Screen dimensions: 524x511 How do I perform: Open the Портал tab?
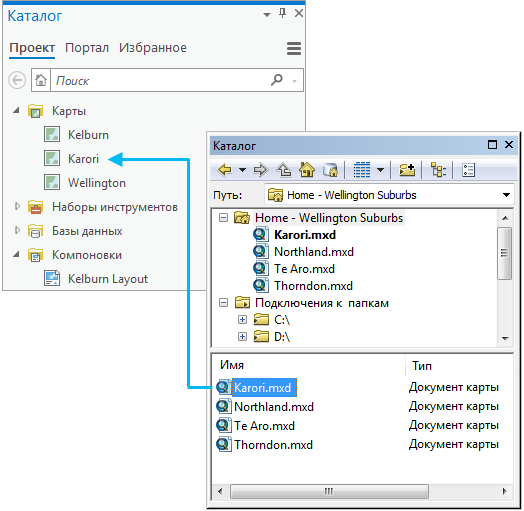(x=87, y=48)
